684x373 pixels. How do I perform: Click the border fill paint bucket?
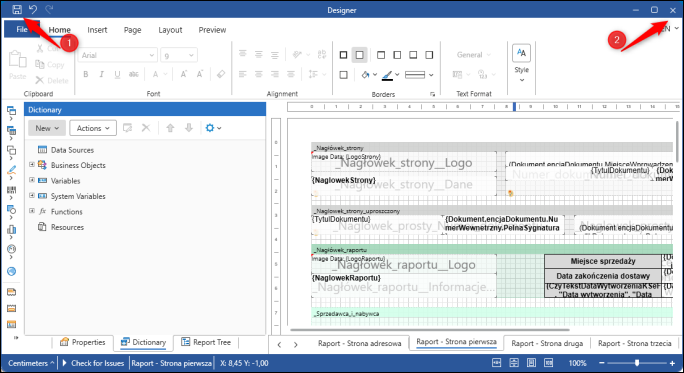[x=365, y=75]
